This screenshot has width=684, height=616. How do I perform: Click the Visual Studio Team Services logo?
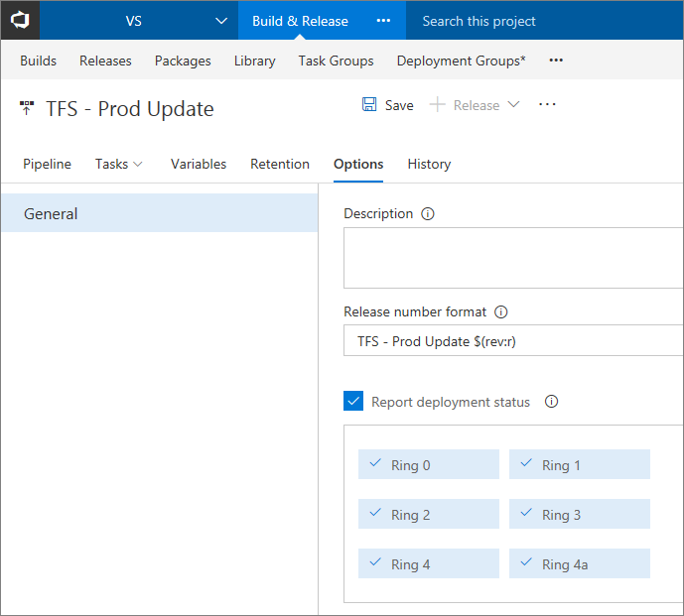[20, 20]
